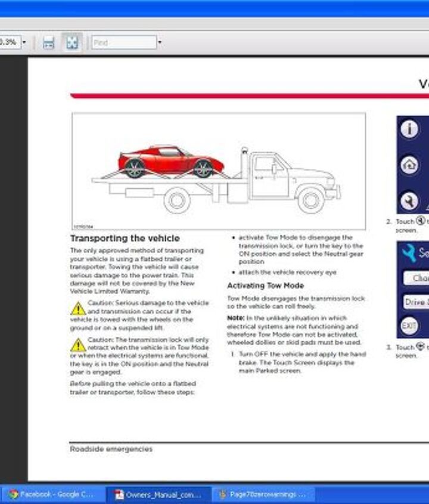
Task: Toggle the fit full page view icon
Action: pyautogui.click(x=72, y=42)
